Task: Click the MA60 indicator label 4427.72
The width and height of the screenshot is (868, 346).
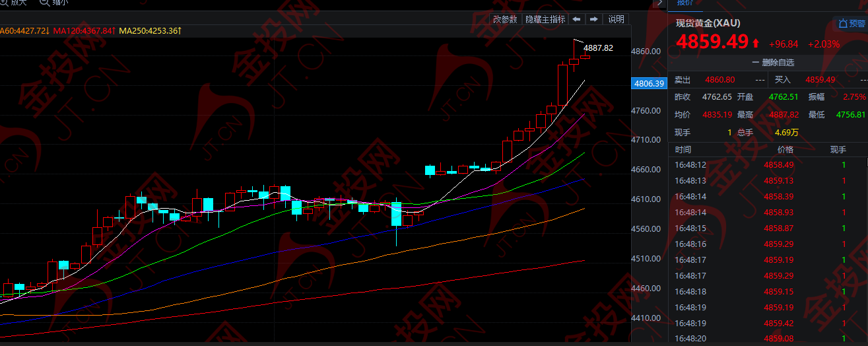Action: (24, 31)
